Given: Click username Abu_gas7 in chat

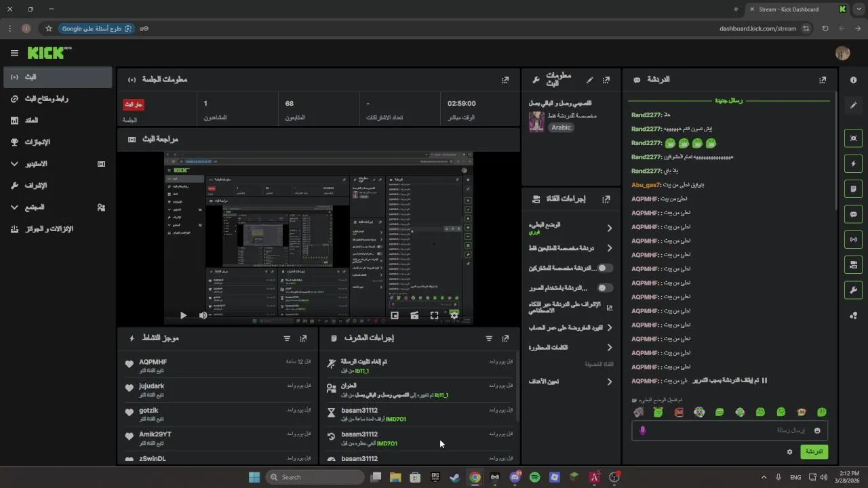Looking at the screenshot, I should (x=646, y=185).
